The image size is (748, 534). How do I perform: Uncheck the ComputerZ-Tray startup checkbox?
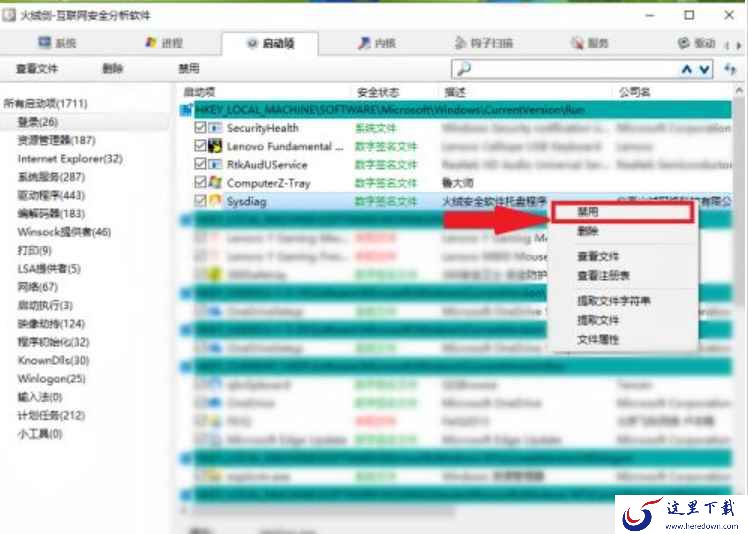point(200,182)
